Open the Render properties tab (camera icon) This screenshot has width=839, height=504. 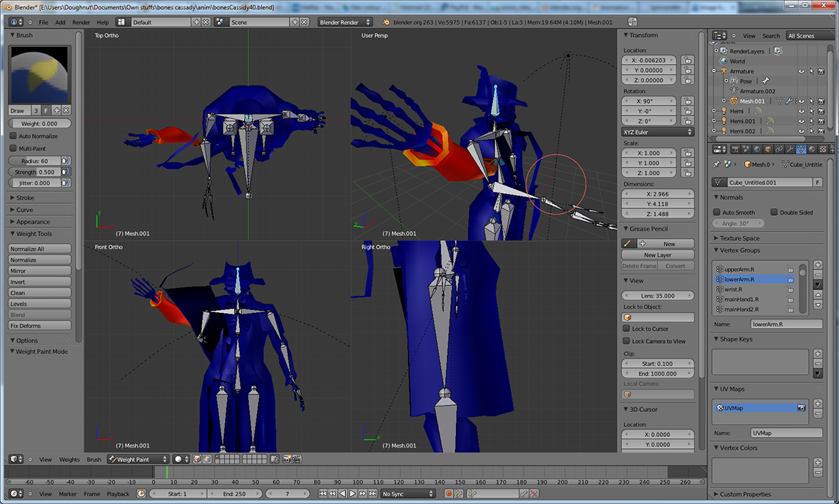736,149
